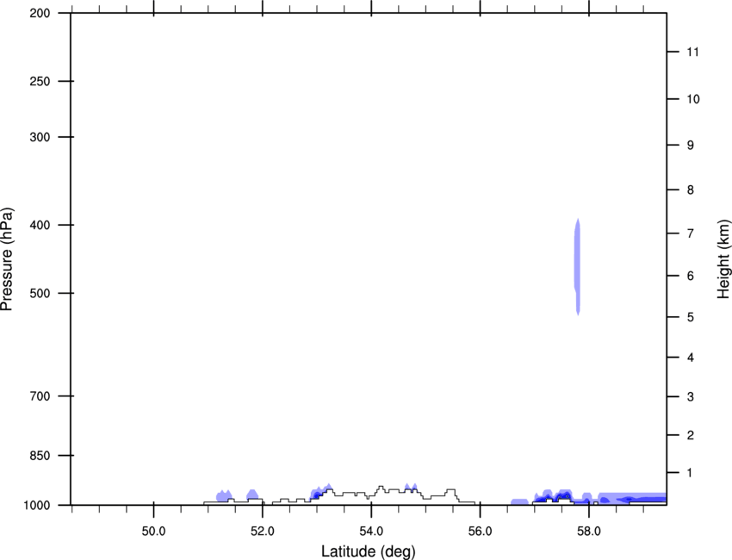Click the 54.0 latitude label

click(371, 532)
